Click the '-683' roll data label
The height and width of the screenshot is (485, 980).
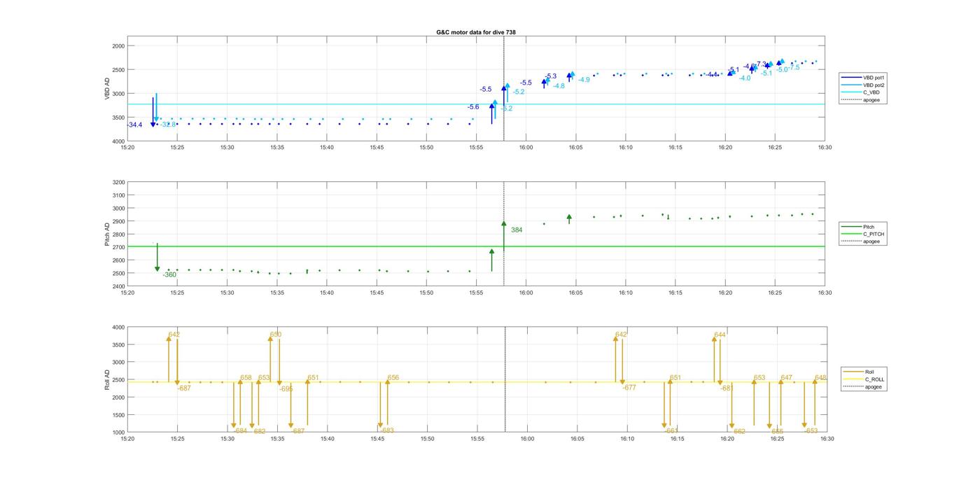click(387, 430)
